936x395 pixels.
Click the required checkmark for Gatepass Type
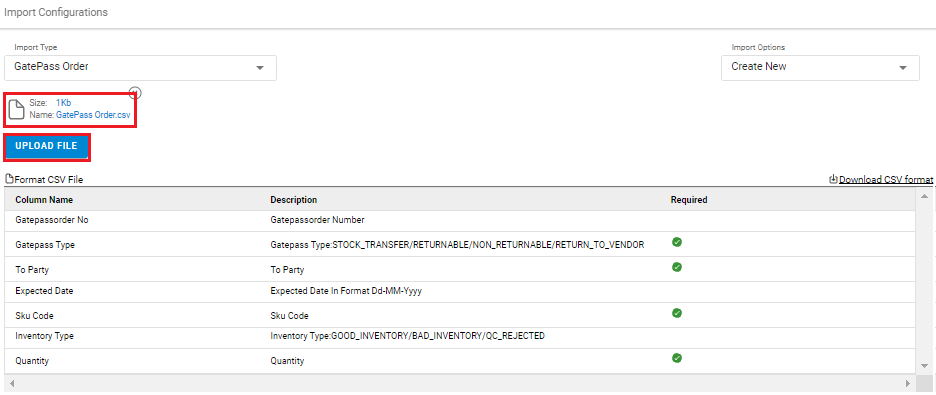(x=676, y=242)
